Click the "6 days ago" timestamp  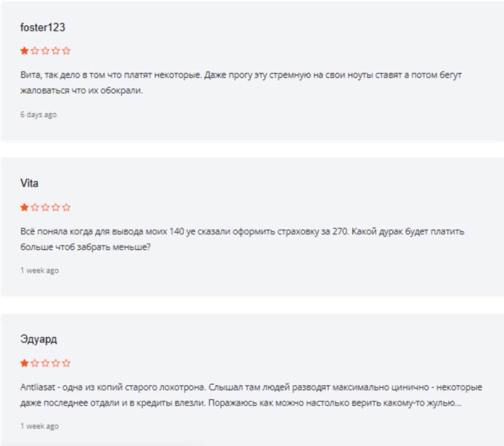tap(38, 115)
